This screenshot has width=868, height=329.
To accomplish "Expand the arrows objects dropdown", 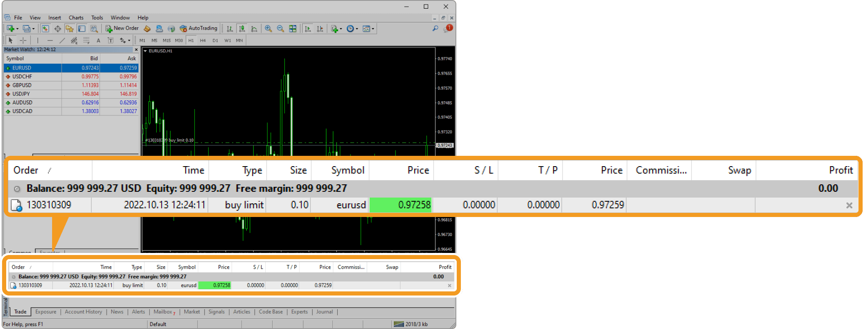I will (x=129, y=41).
